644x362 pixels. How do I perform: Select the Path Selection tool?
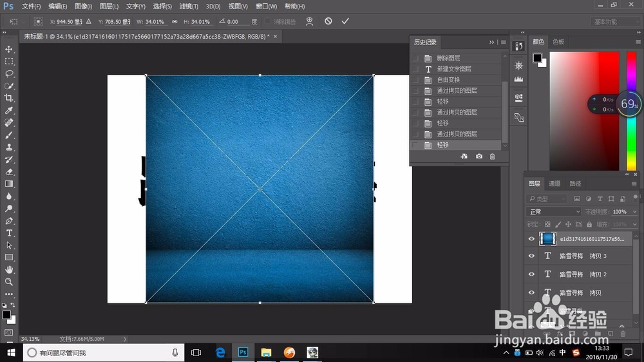coord(8,245)
